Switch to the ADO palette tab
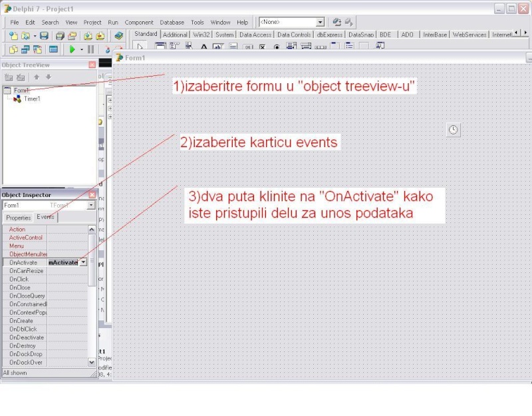This screenshot has height=416, width=532. click(407, 35)
